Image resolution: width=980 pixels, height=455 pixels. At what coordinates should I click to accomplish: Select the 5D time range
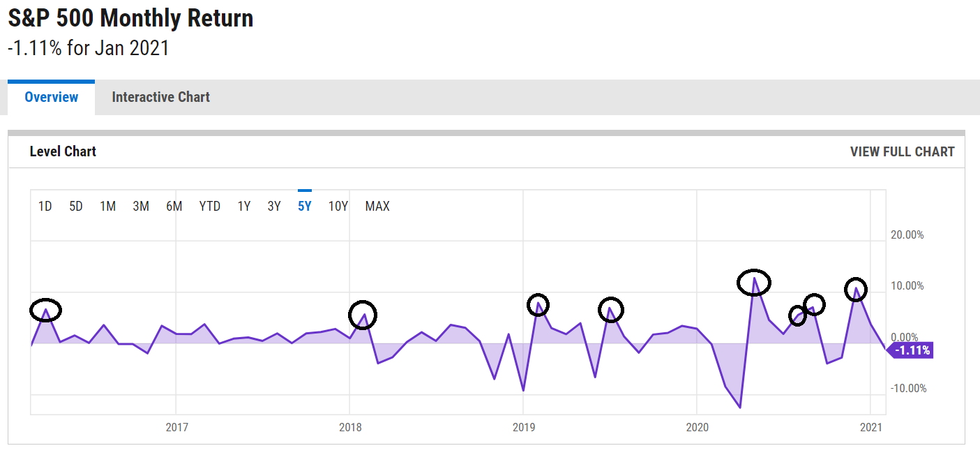pos(76,206)
